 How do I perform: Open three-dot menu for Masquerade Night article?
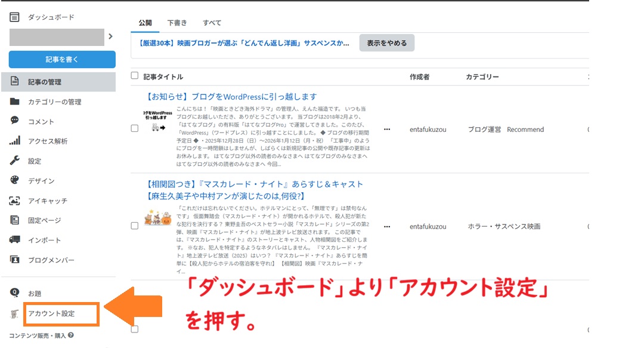point(387,227)
